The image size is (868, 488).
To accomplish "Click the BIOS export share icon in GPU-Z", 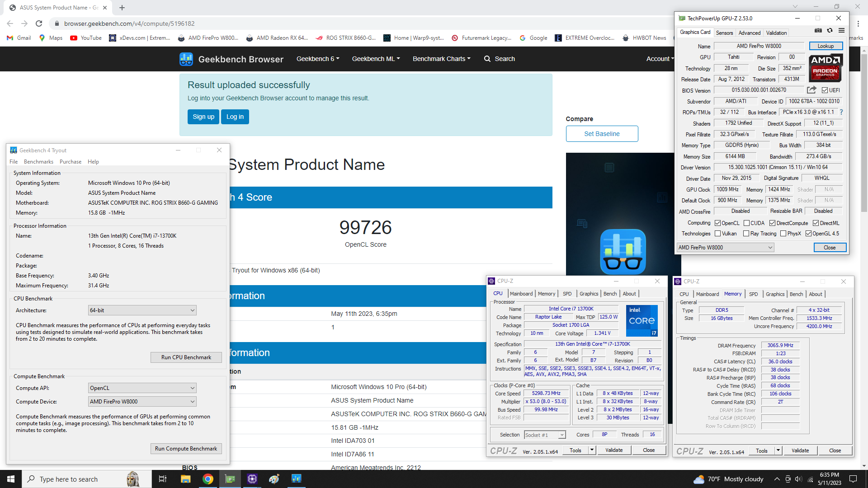I will (x=812, y=90).
